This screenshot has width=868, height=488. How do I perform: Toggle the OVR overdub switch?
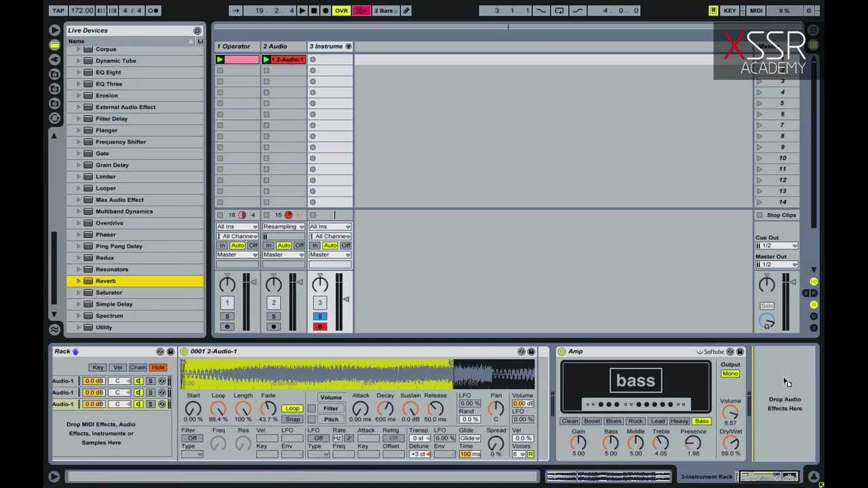click(341, 10)
